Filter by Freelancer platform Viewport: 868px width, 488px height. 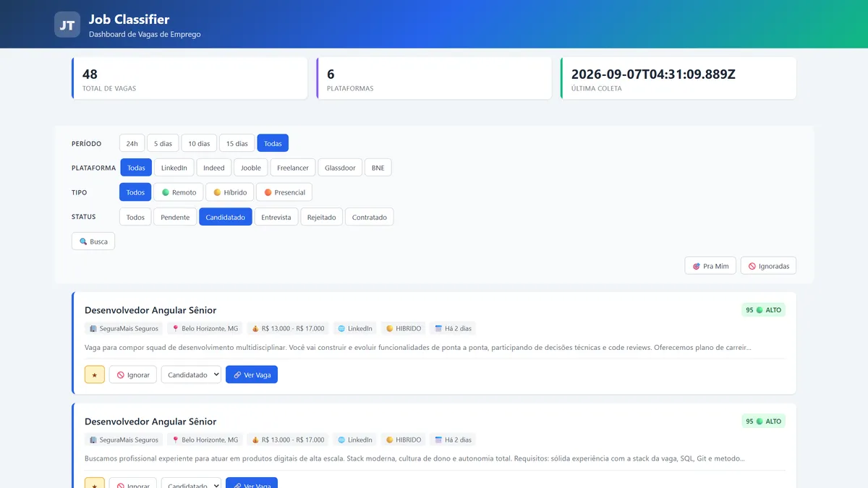coord(293,168)
